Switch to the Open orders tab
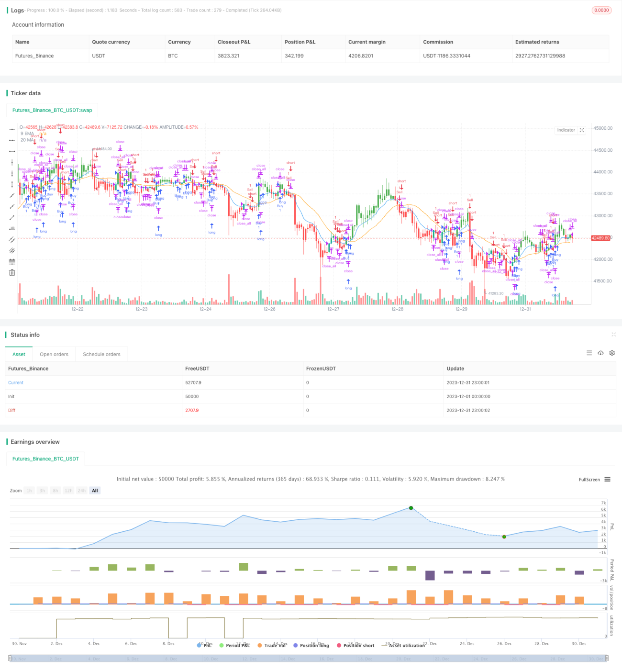 tap(54, 354)
